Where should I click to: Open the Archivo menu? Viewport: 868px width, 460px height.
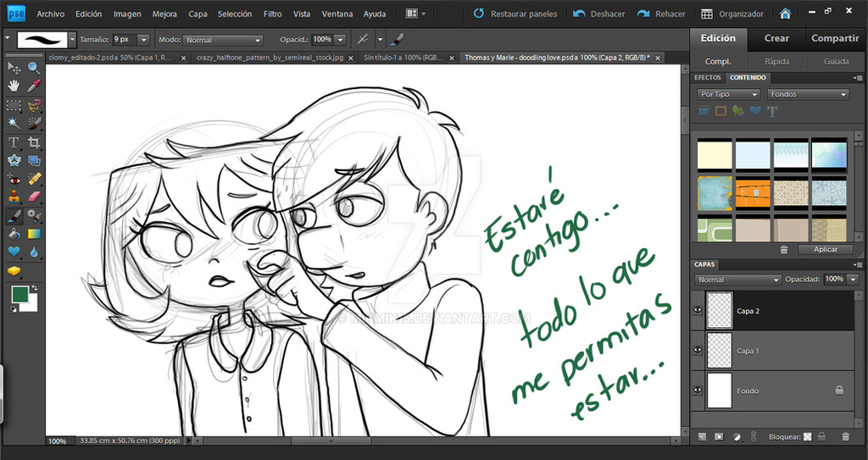tap(50, 14)
